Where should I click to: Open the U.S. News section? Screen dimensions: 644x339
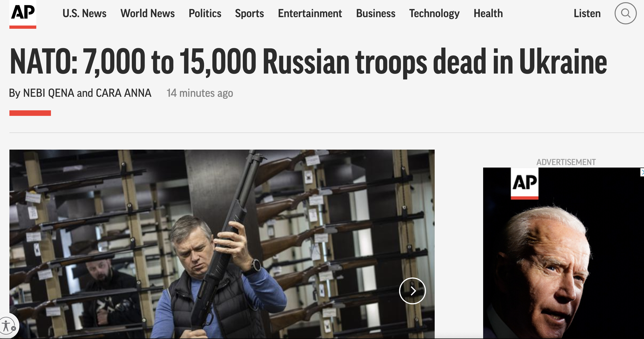(x=84, y=13)
